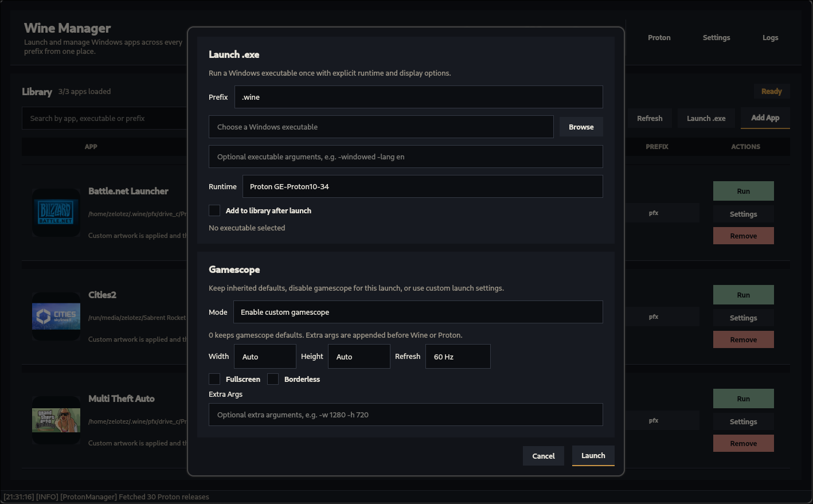Click the Launch .exe toolbar button
Screen dimensions: 813x504
706,118
